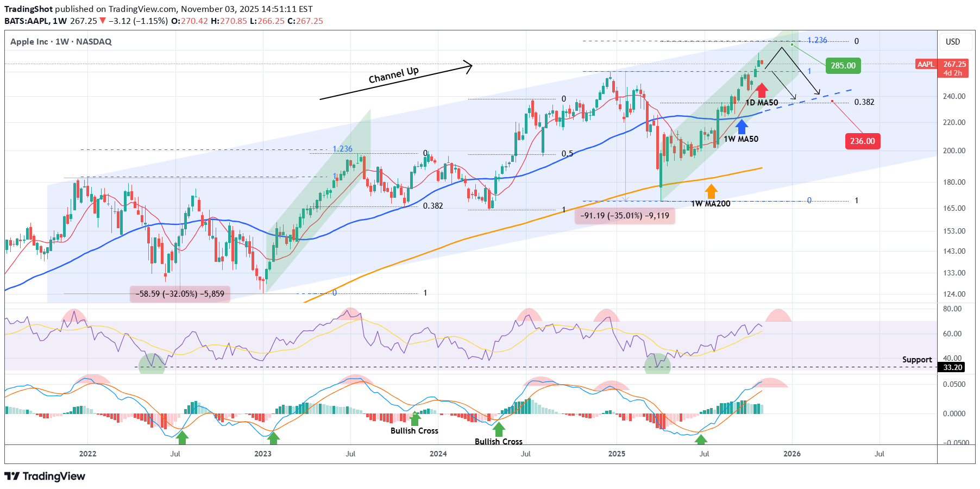
Task: Open the TradingView.com link in the header
Action: click(x=136, y=9)
